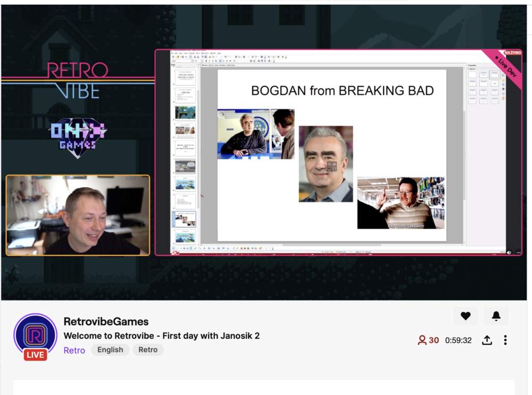Click the Bold icon in the Impress toolbar

click(206, 61)
